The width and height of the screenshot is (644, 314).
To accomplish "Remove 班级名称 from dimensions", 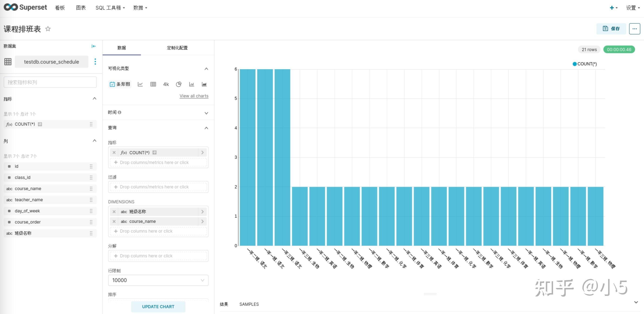I will [114, 212].
